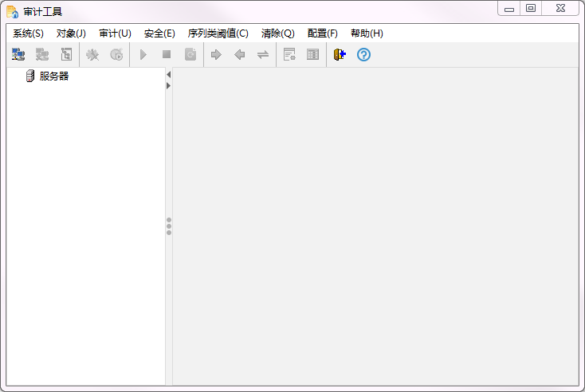Click the grayed disconnect server icon
Viewport: 585px width, 392px height.
pyautogui.click(x=42, y=54)
